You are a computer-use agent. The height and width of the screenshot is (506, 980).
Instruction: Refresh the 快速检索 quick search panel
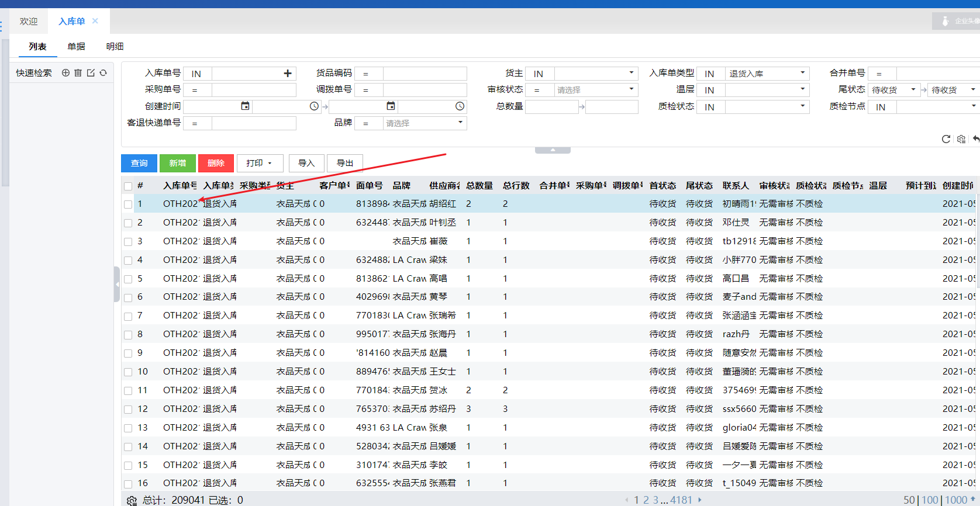coord(103,73)
